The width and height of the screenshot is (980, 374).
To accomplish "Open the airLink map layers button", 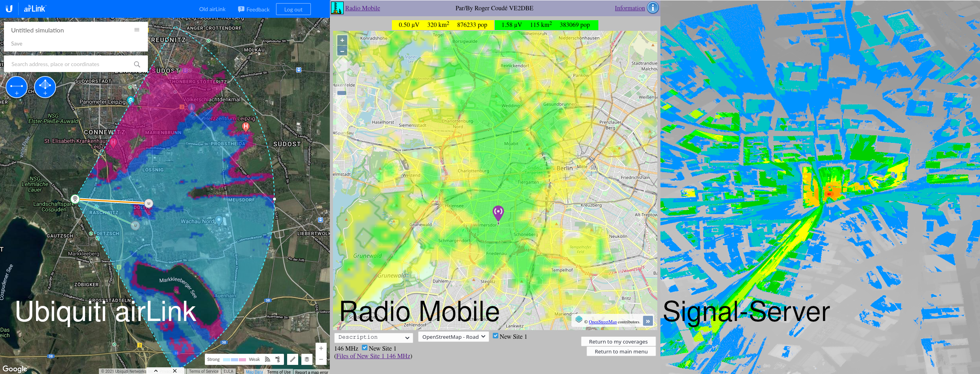I will tap(306, 359).
